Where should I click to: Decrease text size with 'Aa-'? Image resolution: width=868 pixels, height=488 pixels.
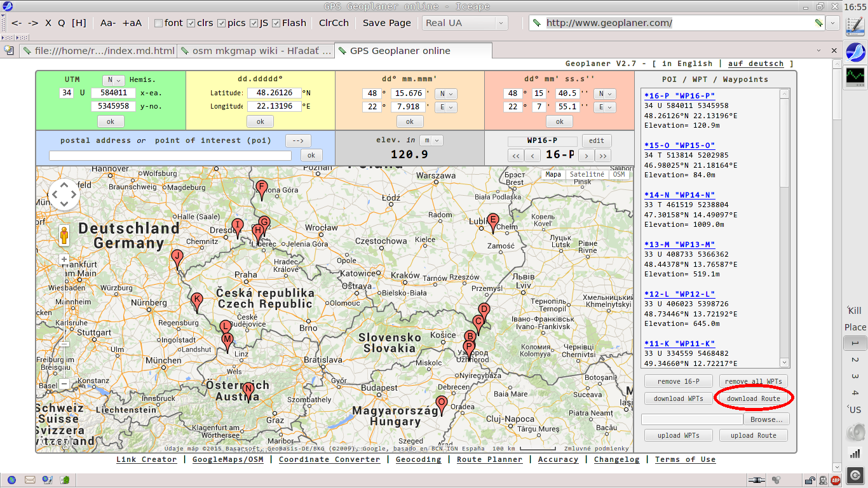108,23
